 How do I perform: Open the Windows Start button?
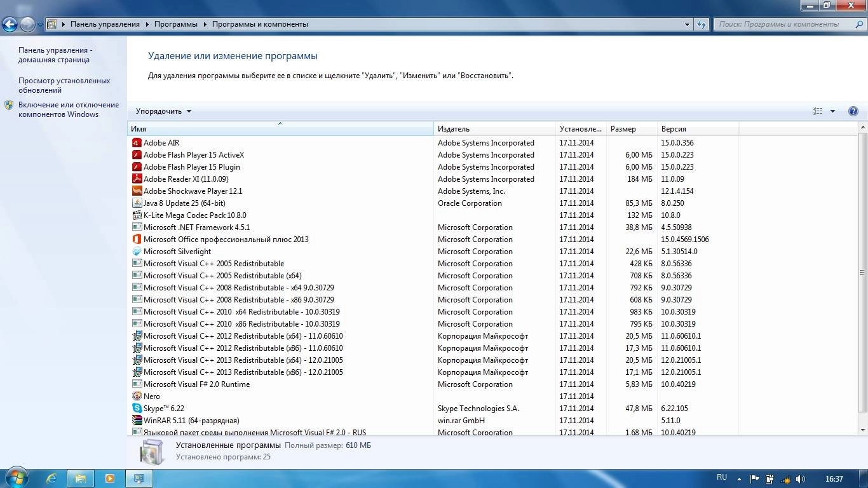(16, 478)
